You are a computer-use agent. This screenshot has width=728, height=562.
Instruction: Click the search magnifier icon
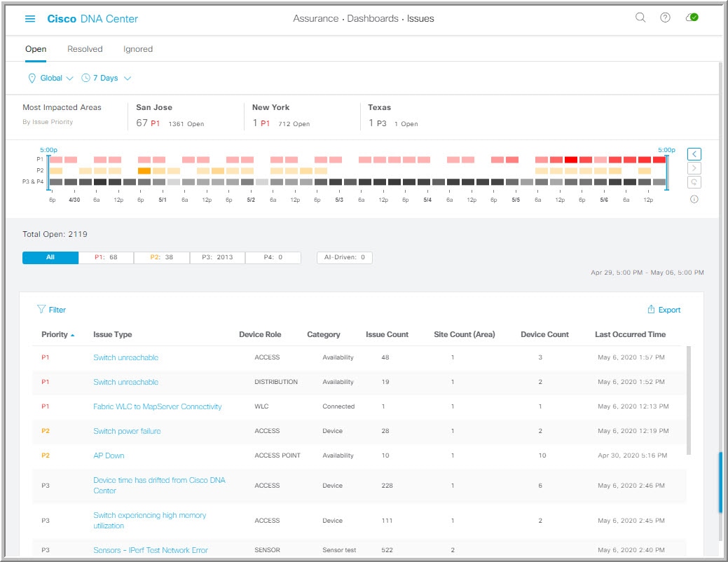[x=640, y=18]
